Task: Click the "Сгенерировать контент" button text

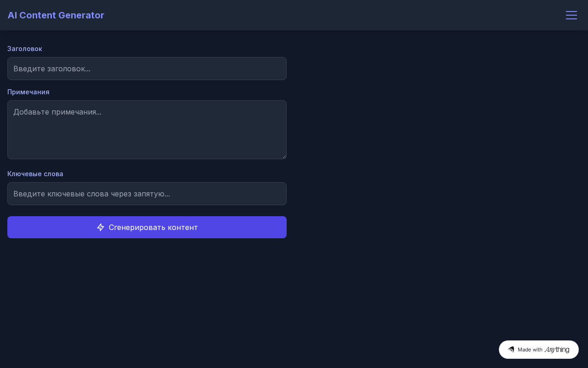Action: click(x=153, y=227)
